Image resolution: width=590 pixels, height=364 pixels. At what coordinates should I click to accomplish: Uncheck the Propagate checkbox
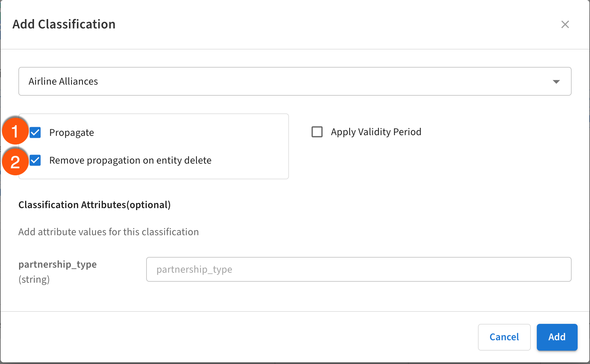pos(35,132)
